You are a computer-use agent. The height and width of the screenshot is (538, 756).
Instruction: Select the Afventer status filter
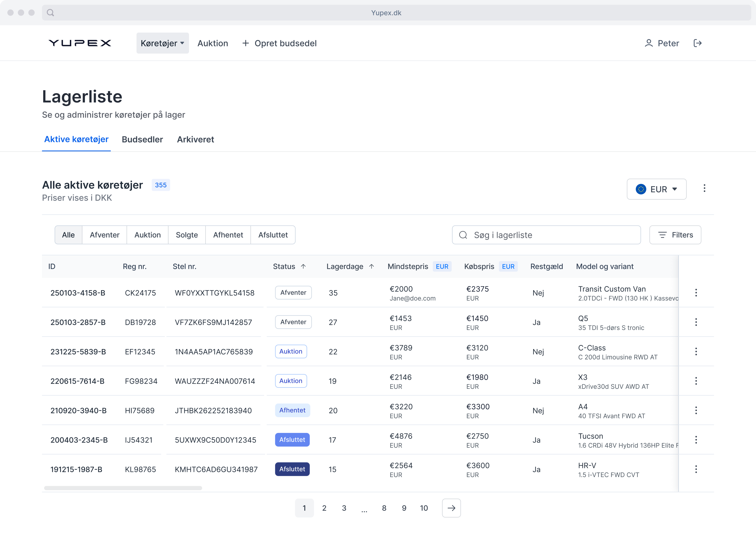pos(104,235)
